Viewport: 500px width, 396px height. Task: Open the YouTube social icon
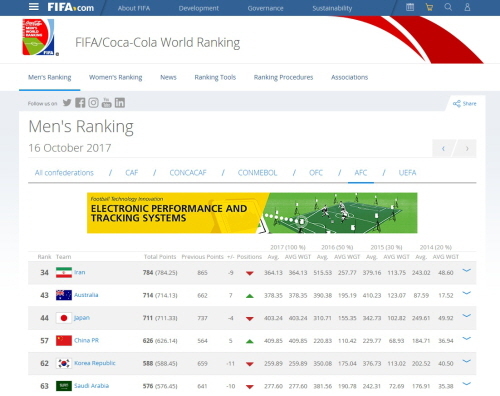pos(106,103)
